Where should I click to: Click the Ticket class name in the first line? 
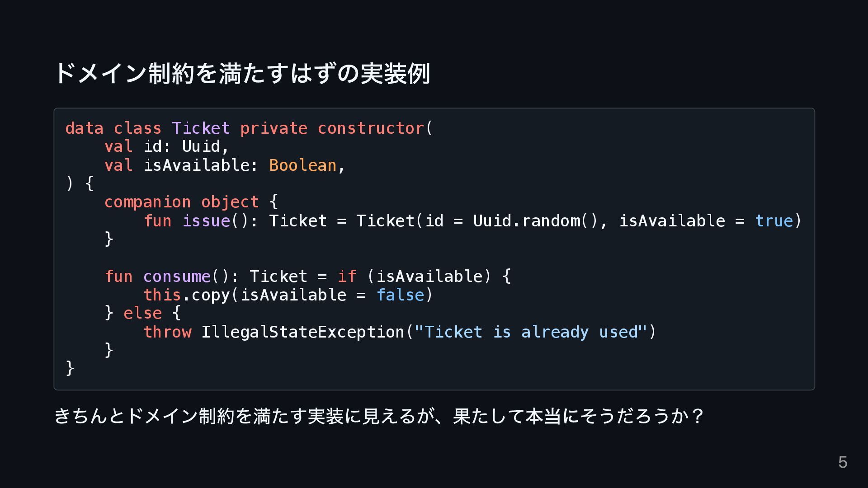tap(201, 128)
